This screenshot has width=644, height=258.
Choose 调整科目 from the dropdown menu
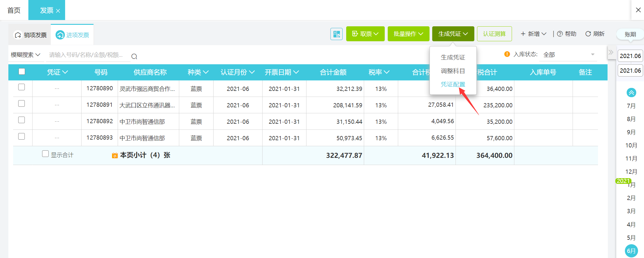point(453,71)
